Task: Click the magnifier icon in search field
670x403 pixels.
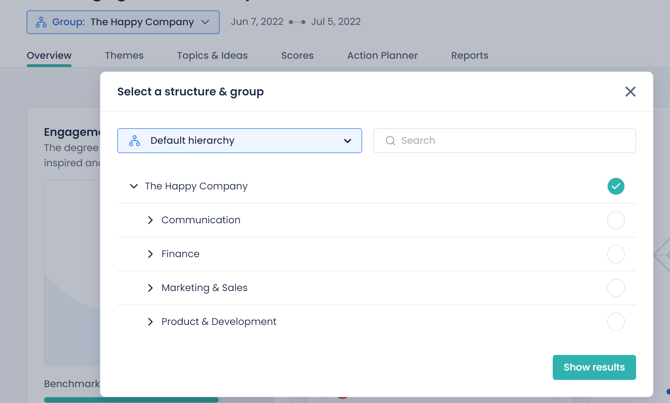Action: (390, 141)
